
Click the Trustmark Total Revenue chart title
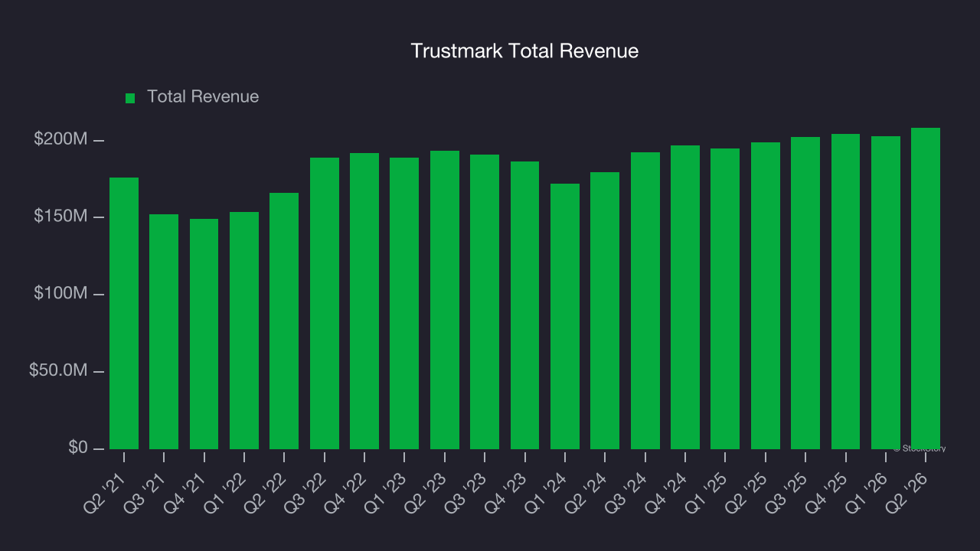[x=524, y=51]
